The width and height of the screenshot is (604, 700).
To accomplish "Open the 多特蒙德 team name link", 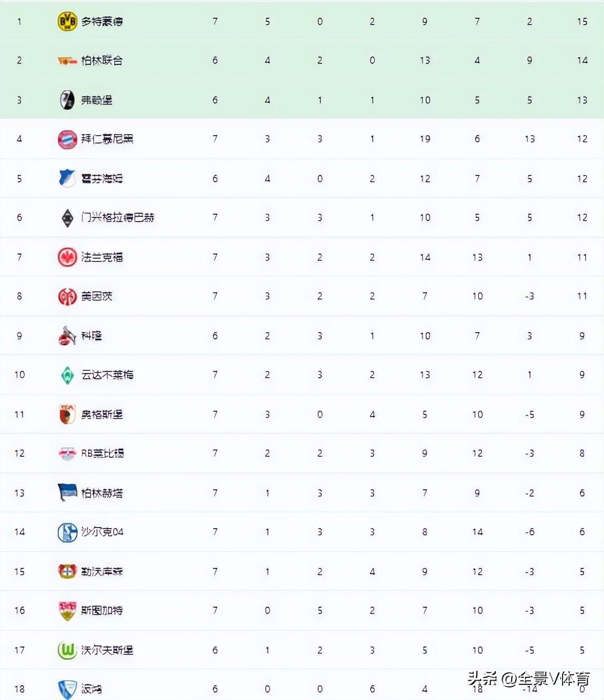I will [x=102, y=21].
